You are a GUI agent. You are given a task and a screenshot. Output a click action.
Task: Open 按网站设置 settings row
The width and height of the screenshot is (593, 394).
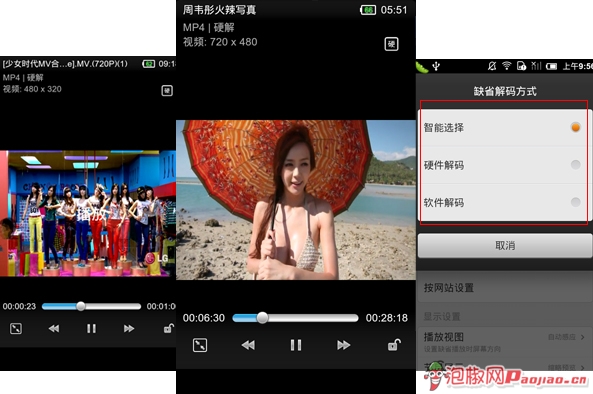(505, 288)
